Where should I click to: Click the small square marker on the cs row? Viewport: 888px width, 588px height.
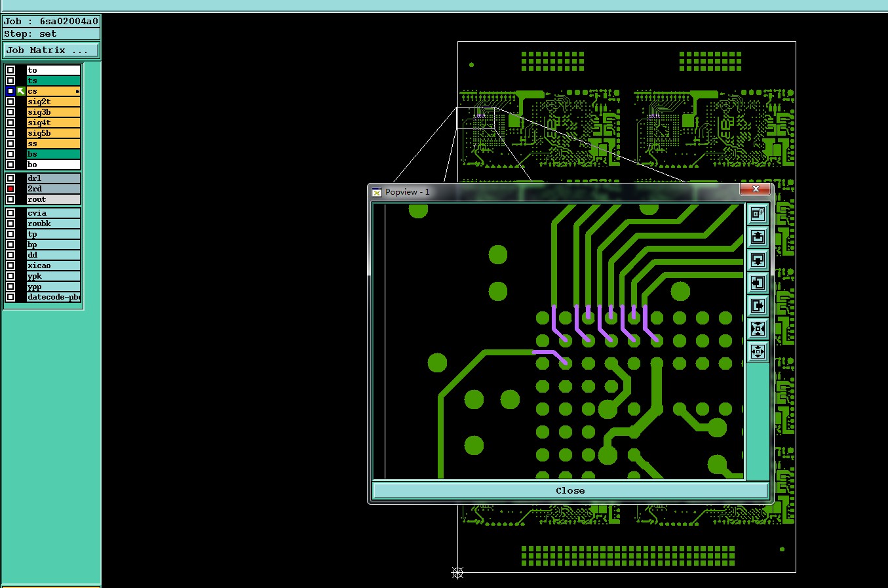click(77, 91)
